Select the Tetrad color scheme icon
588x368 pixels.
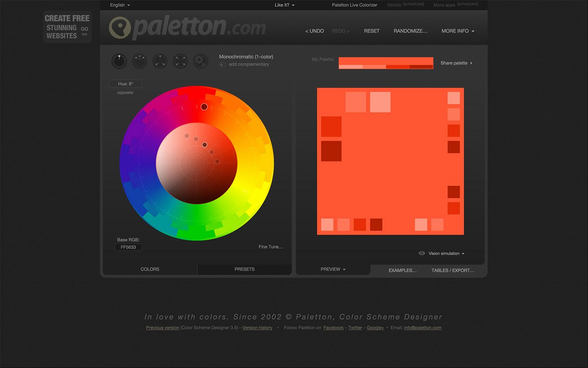(x=180, y=61)
